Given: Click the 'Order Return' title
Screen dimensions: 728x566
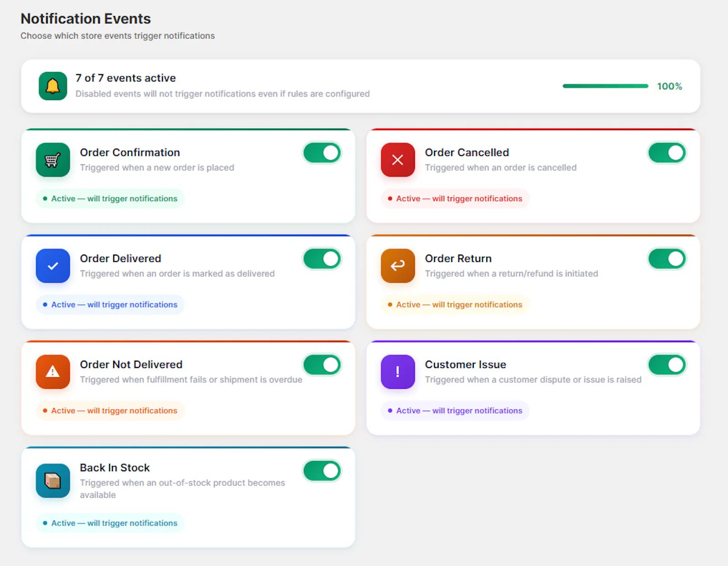Looking at the screenshot, I should click(458, 259).
